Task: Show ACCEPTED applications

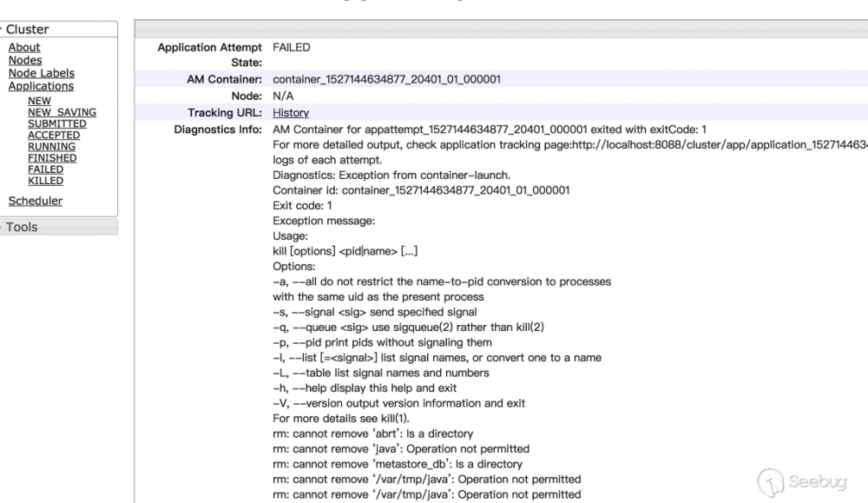Action: point(54,135)
